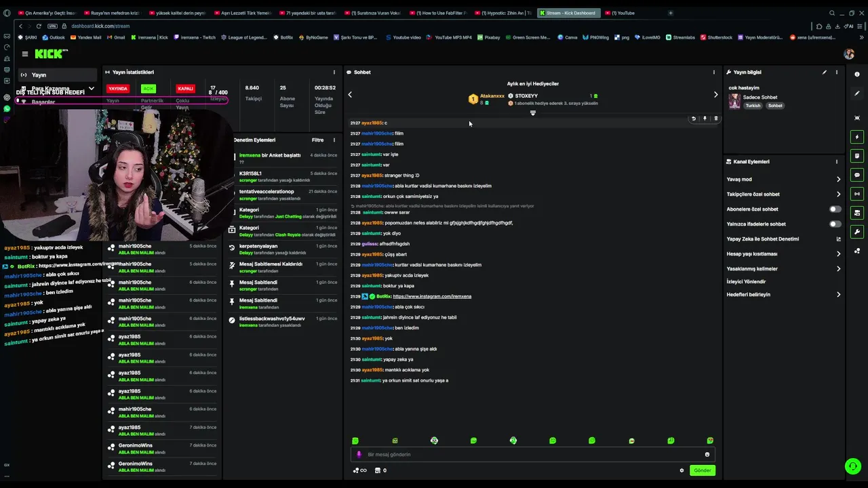Open Sohbet panel three-dot menu

click(713, 72)
